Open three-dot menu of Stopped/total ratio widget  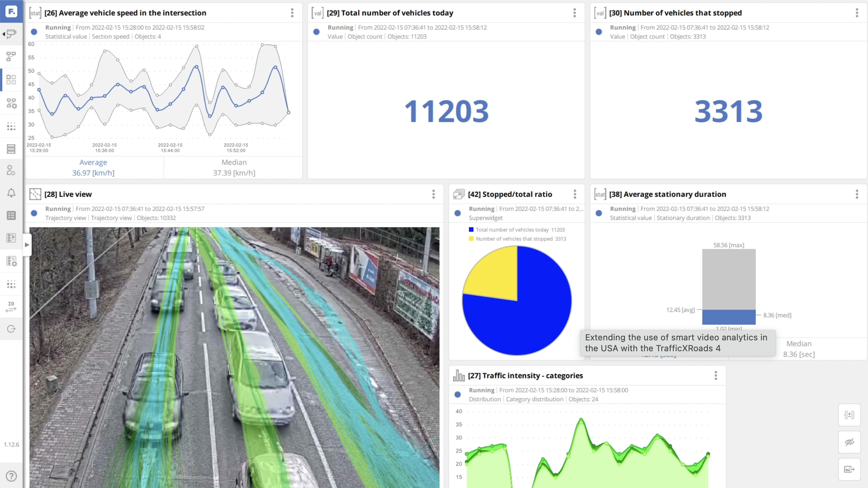[575, 194]
